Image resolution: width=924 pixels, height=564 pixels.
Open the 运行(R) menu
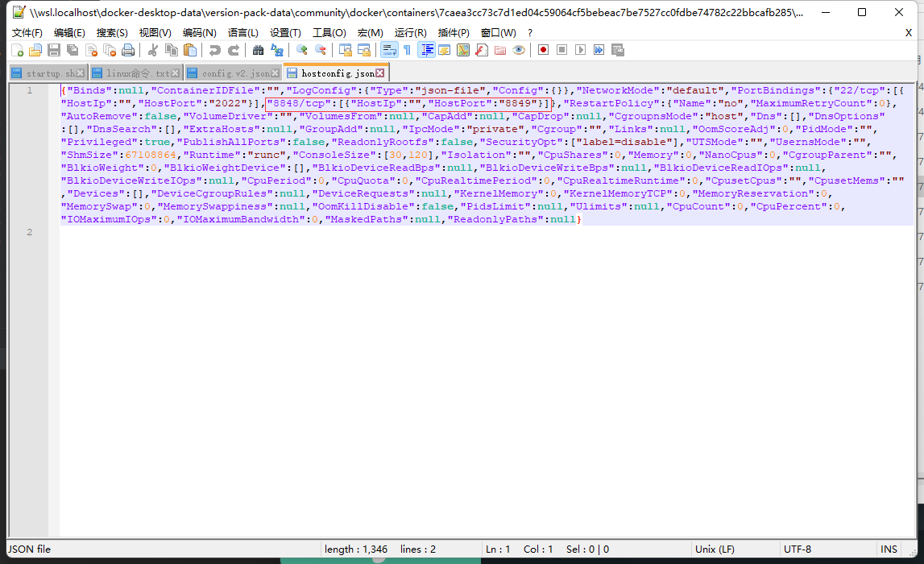(x=410, y=33)
